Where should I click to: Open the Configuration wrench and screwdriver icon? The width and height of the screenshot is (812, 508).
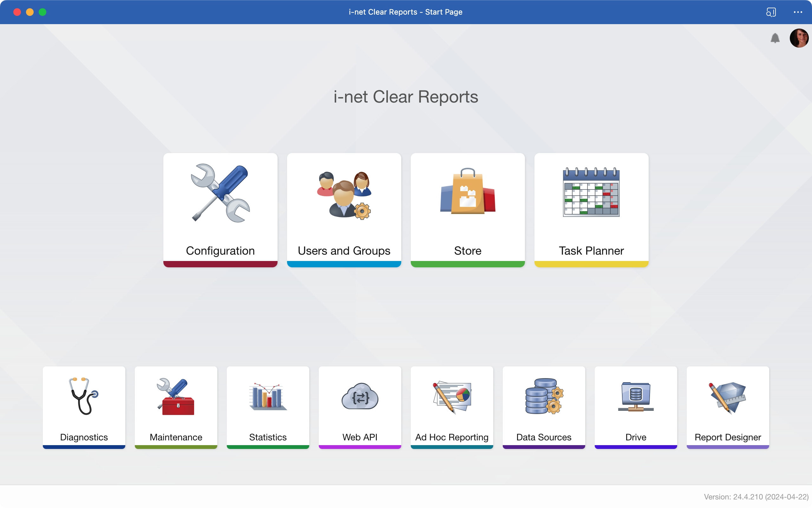(220, 193)
